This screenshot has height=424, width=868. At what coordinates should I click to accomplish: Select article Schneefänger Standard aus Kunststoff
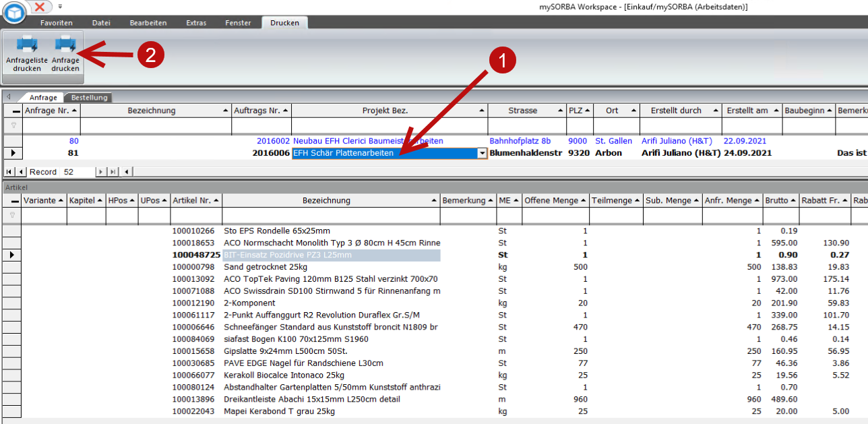click(331, 327)
